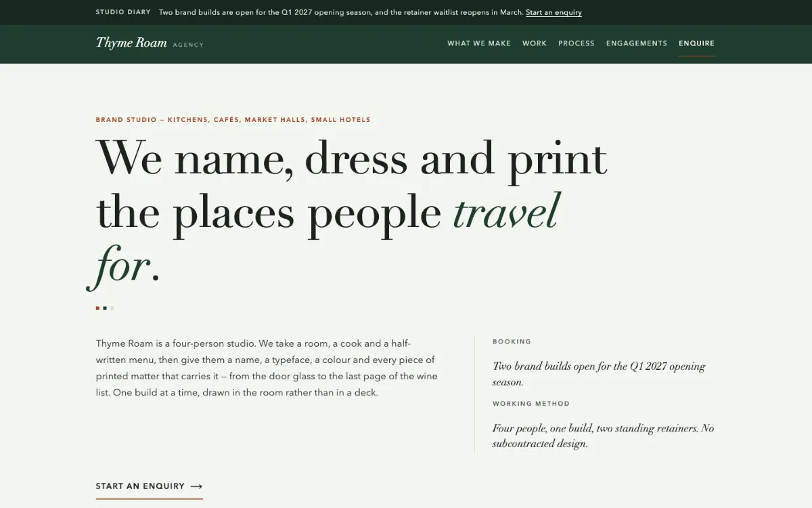812x508 pixels.
Task: Click the Thyme Roam is a four-person studio paragraph
Action: click(267, 368)
